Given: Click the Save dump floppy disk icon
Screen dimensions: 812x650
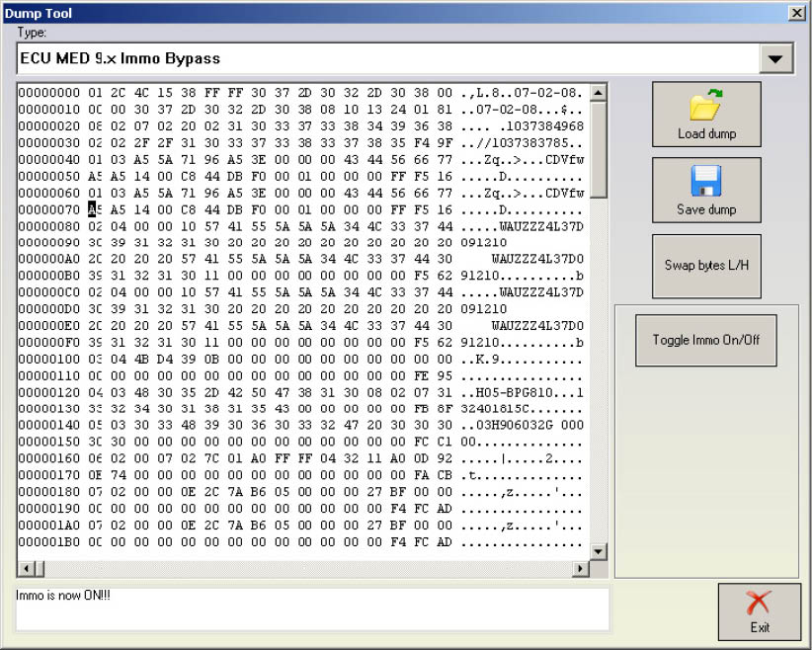Looking at the screenshot, I should tap(706, 183).
